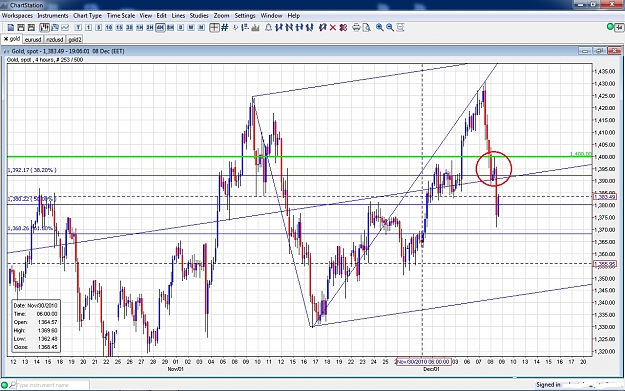Click the print preview icon

pyautogui.click(x=367, y=28)
